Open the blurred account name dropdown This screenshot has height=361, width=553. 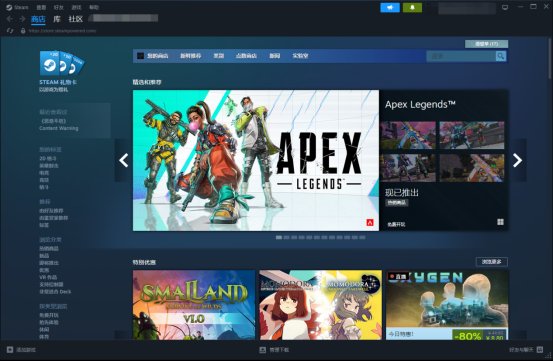(467, 8)
